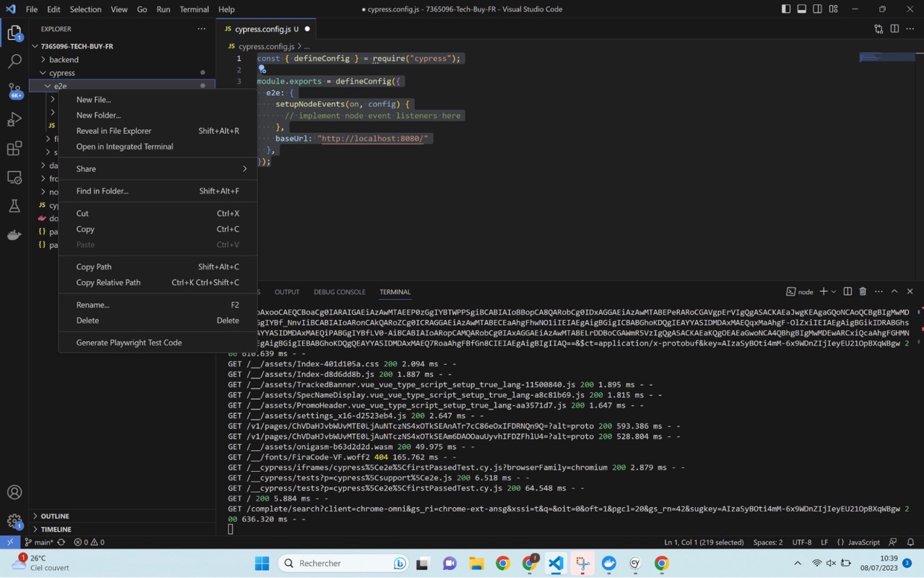Toggle secondary side bar layout button
The width and height of the screenshot is (924, 578).
(x=818, y=9)
